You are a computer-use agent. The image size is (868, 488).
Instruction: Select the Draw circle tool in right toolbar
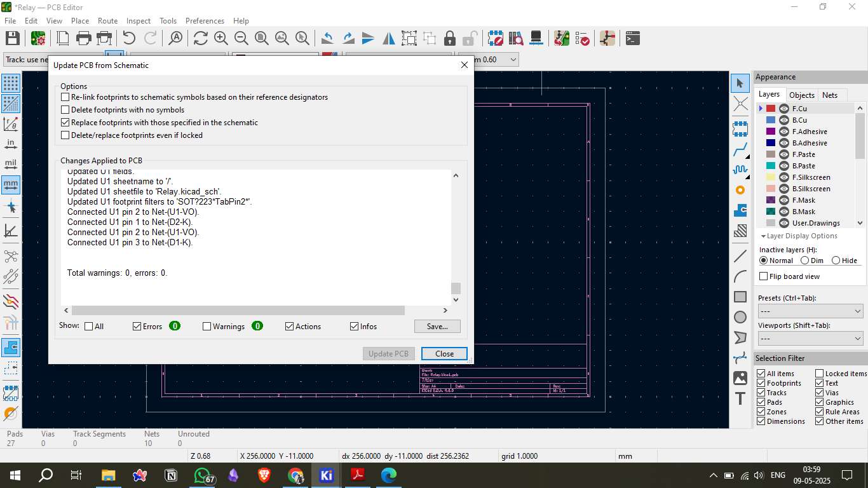[x=740, y=317]
